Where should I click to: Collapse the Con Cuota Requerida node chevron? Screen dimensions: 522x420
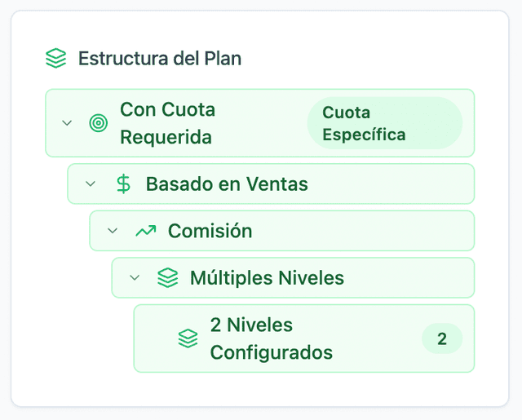point(67,123)
